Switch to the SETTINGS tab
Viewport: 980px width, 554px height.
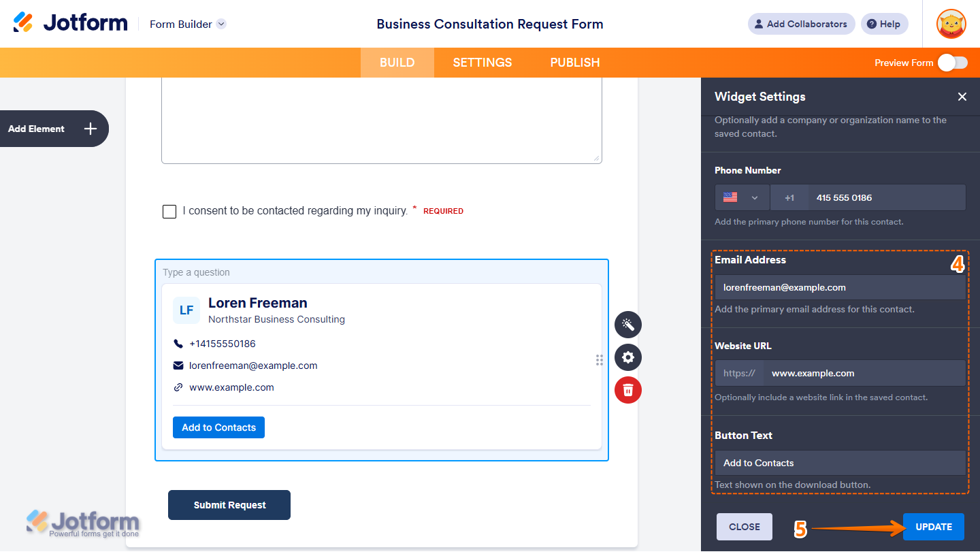(483, 63)
